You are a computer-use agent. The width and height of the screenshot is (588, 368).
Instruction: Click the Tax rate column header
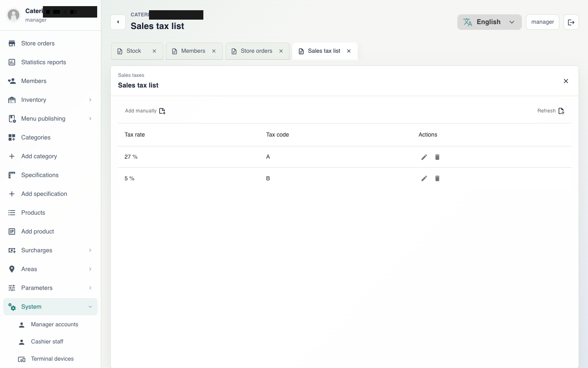coord(135,135)
